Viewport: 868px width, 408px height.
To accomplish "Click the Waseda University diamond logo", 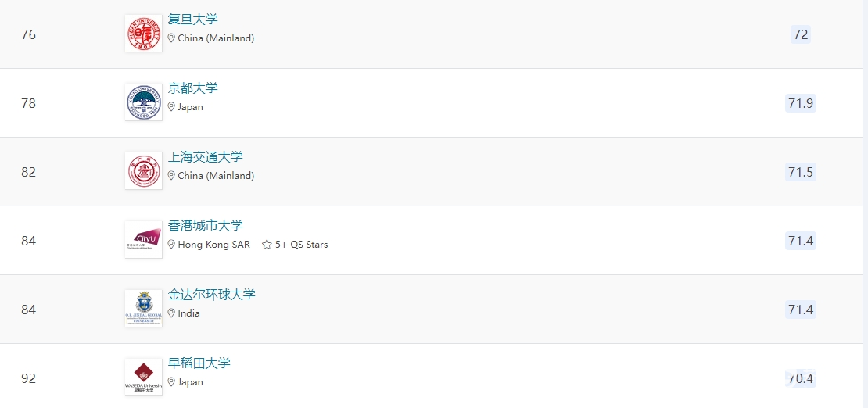I will (143, 377).
